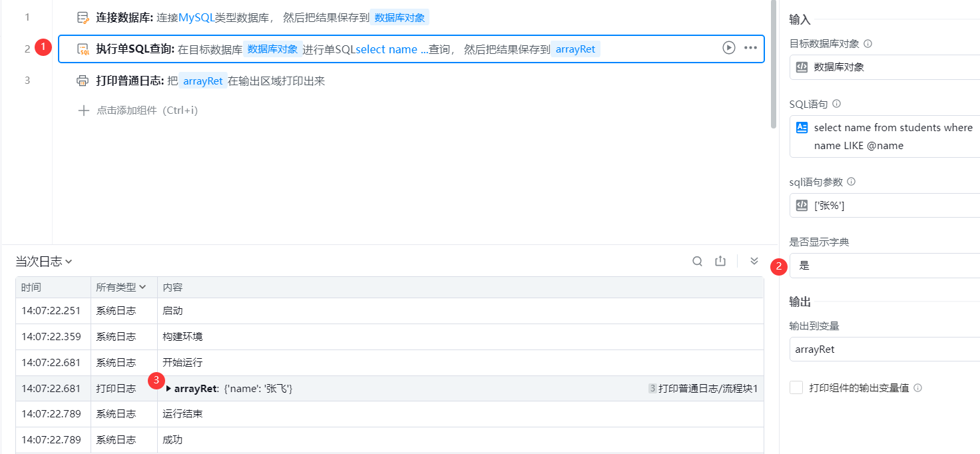980x454 pixels.
Task: Open the three-dots more menu on step 2
Action: click(750, 48)
